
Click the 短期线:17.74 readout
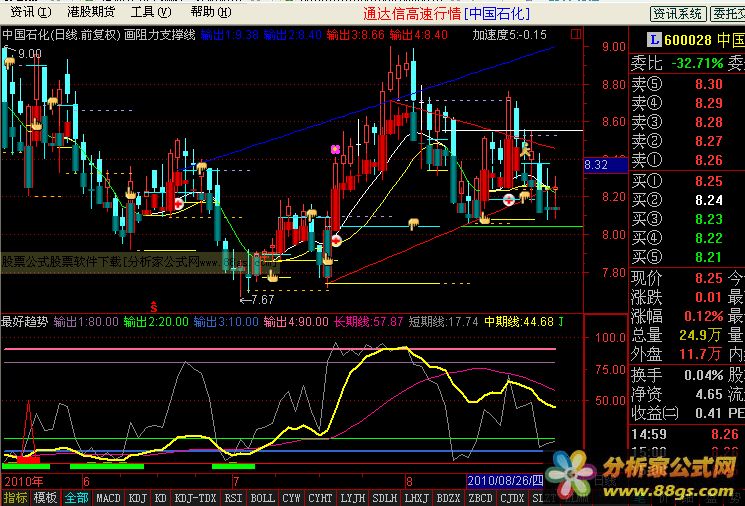click(444, 322)
